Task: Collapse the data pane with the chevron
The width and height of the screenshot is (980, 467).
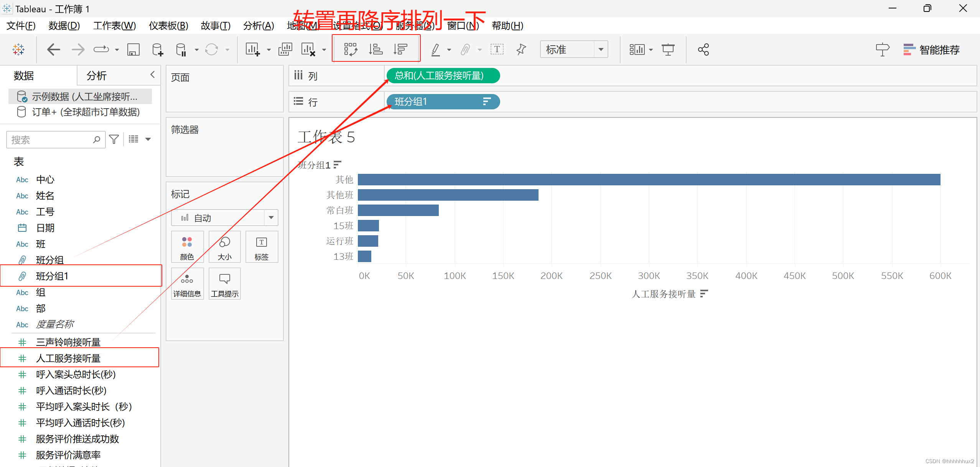Action: 152,74
